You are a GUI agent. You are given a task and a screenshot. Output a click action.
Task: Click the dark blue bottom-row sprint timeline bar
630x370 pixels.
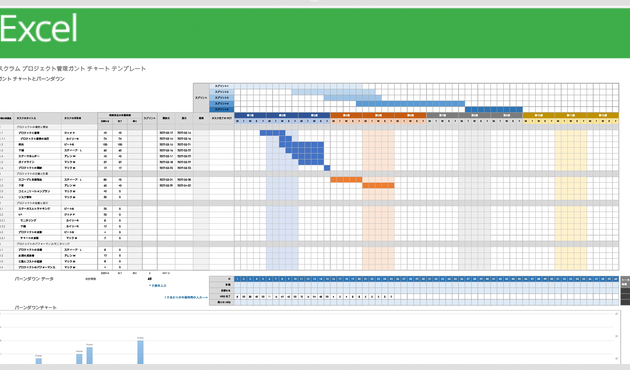(494, 109)
